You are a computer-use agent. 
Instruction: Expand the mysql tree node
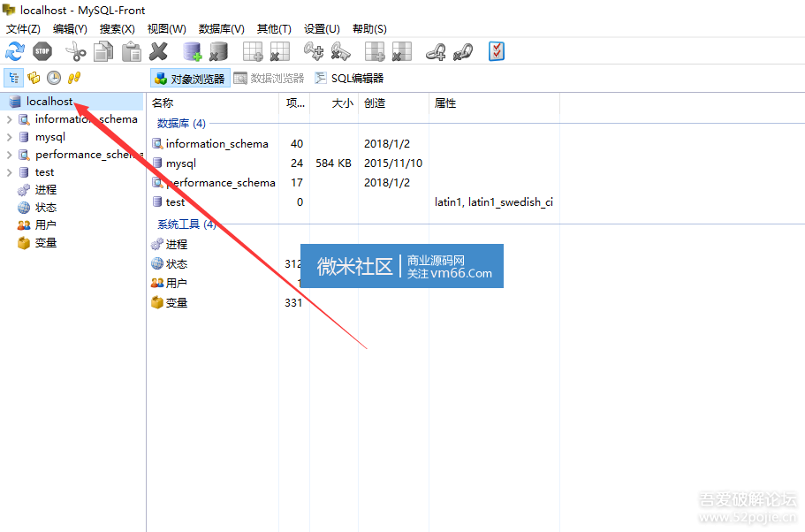pyautogui.click(x=9, y=137)
